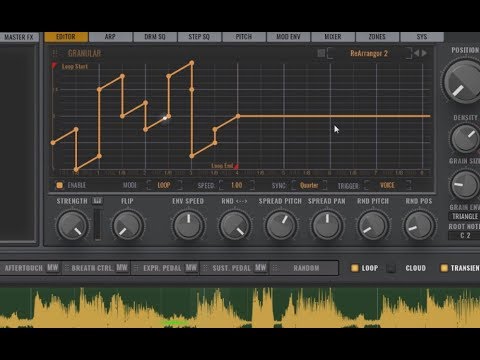Screen dimensions: 480x360
Task: Click the DENSITY knob
Action: [465, 138]
